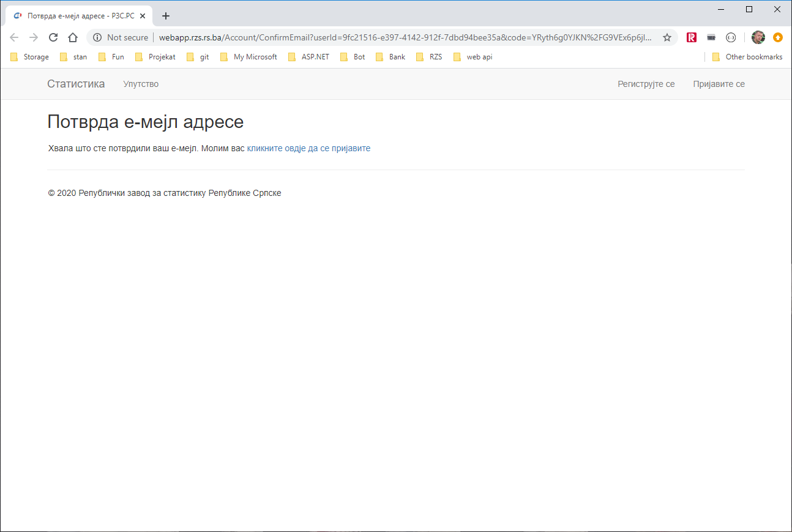Open the Storage bookmarks folder
792x532 pixels.
tap(29, 57)
